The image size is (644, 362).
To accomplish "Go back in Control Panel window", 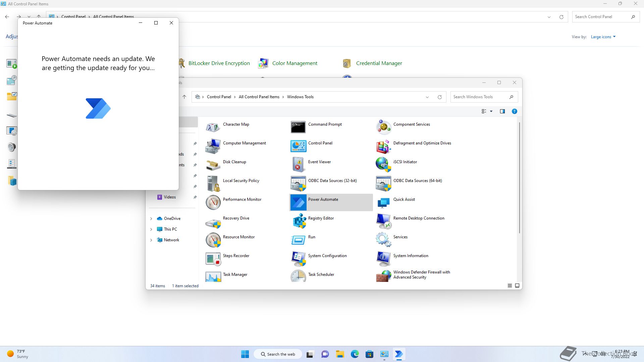I will click(x=7, y=17).
